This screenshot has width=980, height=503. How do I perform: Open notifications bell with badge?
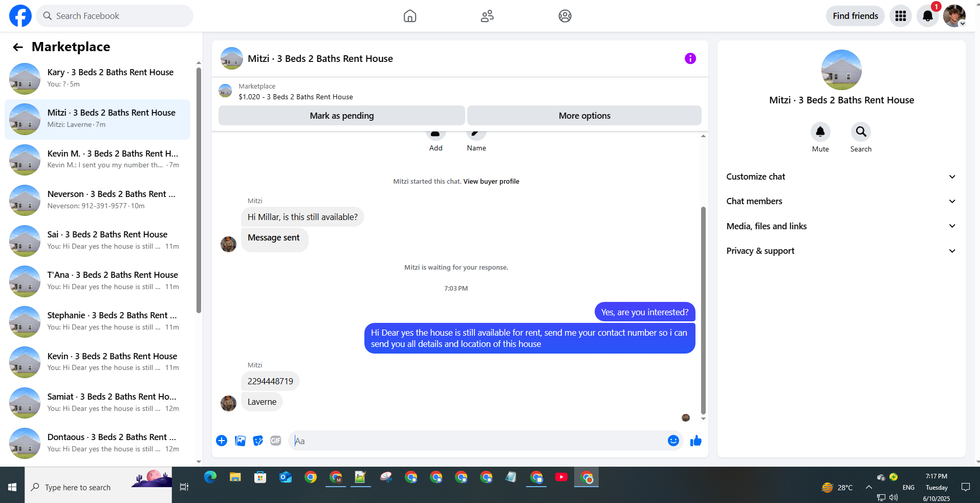(927, 16)
